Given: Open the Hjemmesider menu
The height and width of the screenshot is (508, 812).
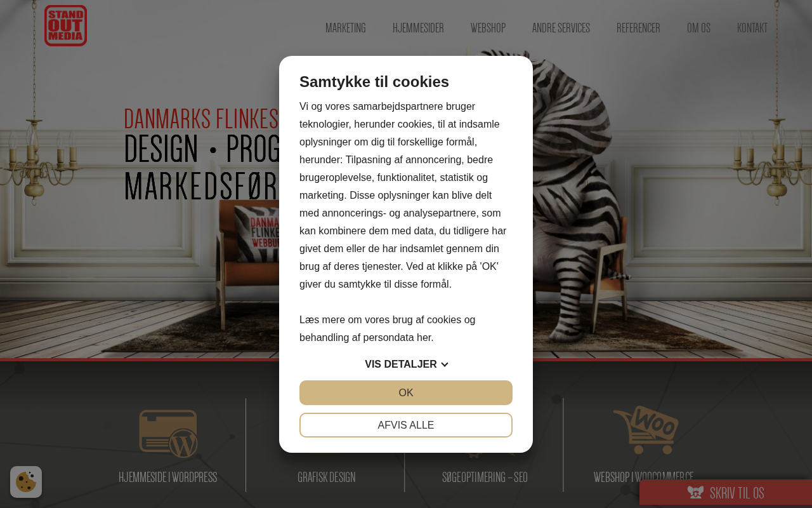Looking at the screenshot, I should click(x=418, y=28).
